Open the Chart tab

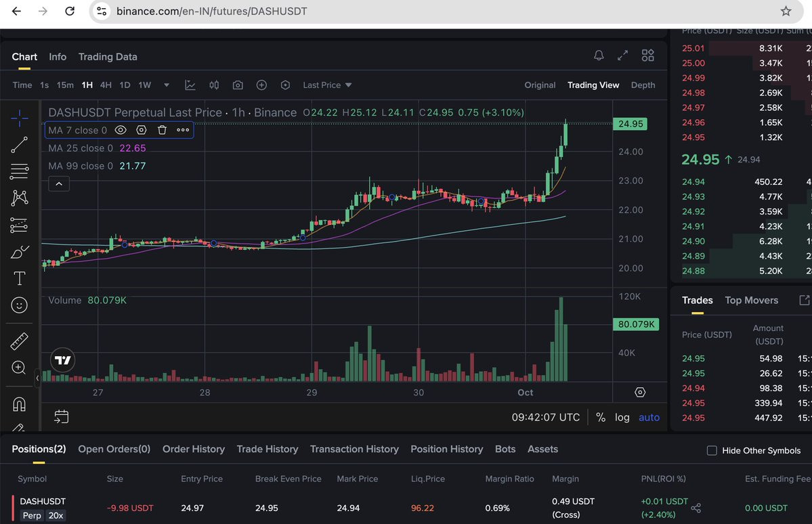pos(24,57)
